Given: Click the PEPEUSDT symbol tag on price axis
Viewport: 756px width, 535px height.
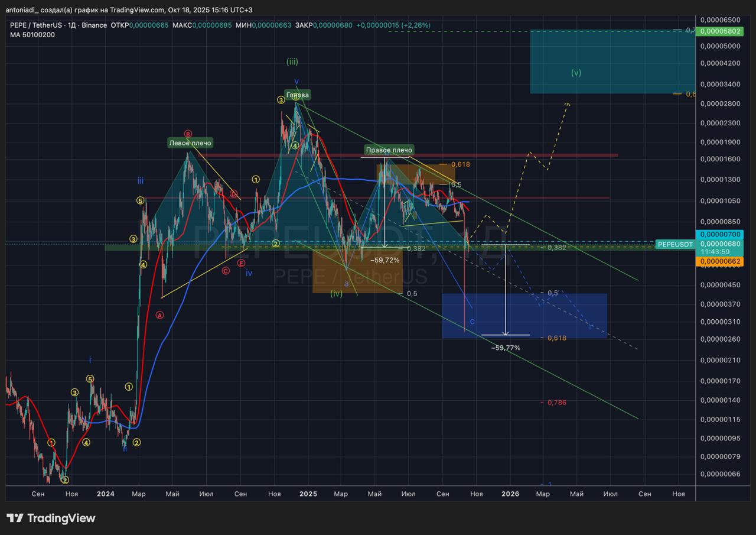Looking at the screenshot, I should (x=674, y=244).
